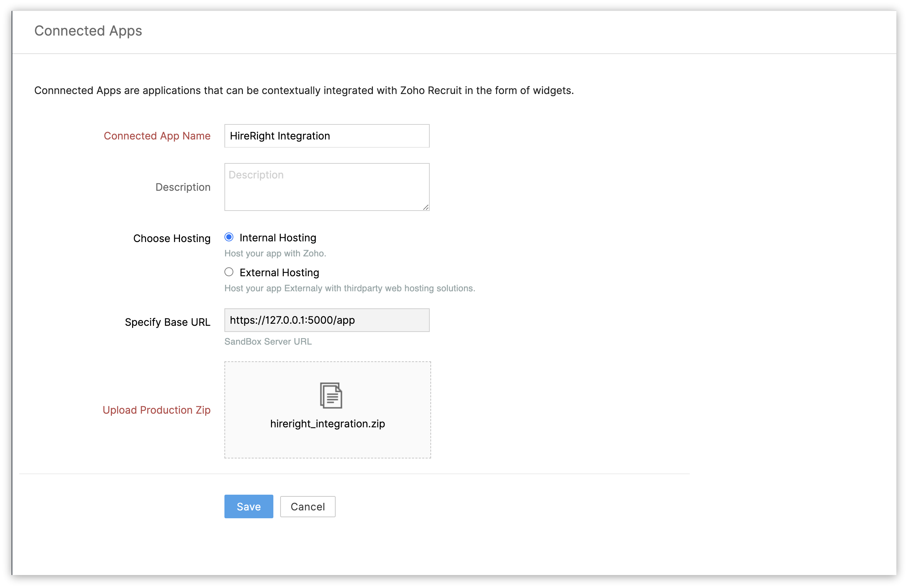The width and height of the screenshot is (908, 588).
Task: Focus the Connected App Name field
Action: 327,136
